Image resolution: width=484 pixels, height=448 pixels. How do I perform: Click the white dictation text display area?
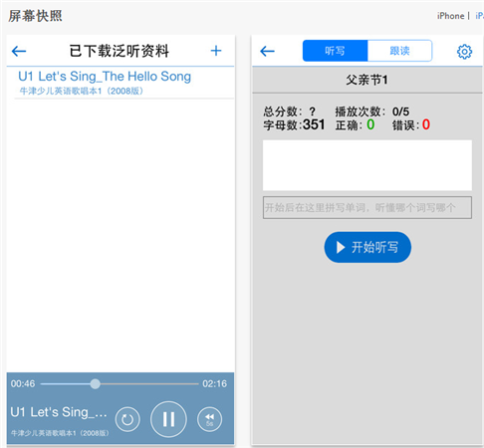click(x=367, y=165)
